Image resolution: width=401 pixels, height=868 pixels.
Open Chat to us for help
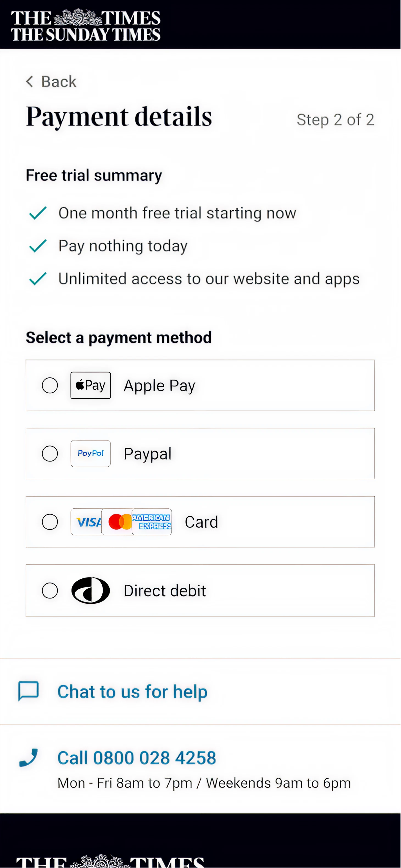132,691
